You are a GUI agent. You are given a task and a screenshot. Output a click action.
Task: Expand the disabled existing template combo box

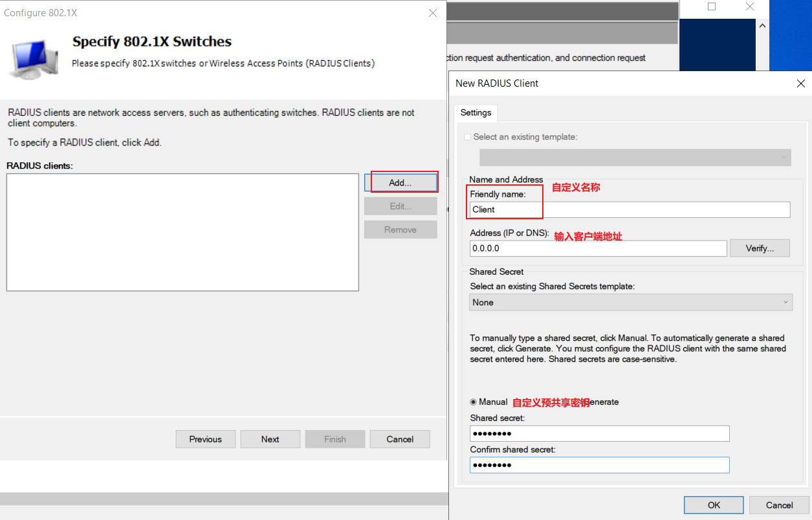tap(635, 157)
